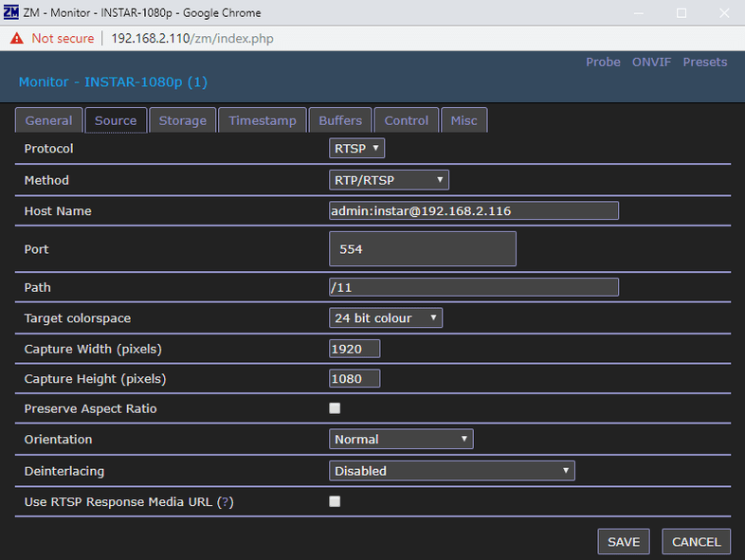
Task: Open the Storage tab
Action: pos(183,120)
